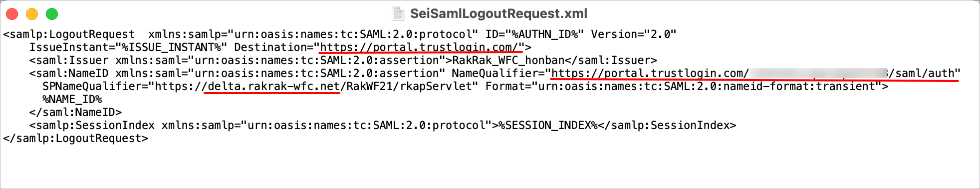Viewport: 980px width, 189px height.
Task: Click the Version="2.0" attribute
Action: point(634,34)
